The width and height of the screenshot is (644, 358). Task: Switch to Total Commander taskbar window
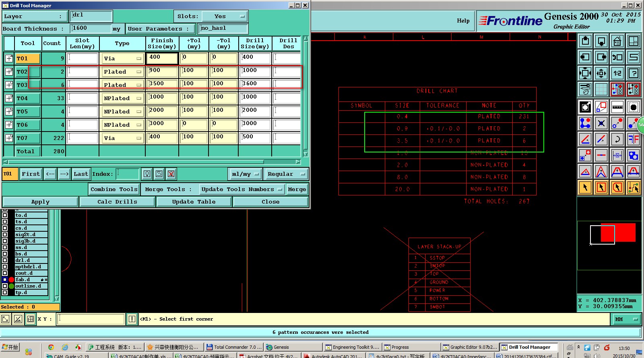(233, 347)
